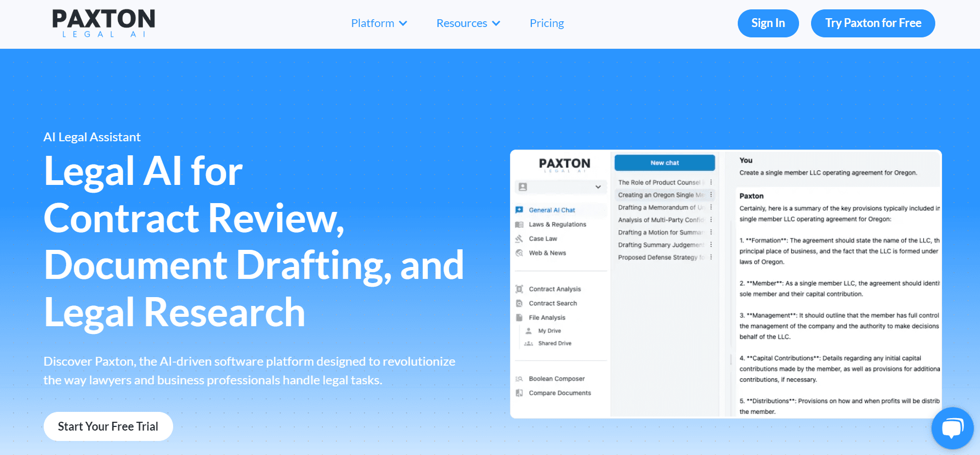Screen dimensions: 980x455
Task: Click the Discover Paxton description paragraph
Action: (x=250, y=371)
